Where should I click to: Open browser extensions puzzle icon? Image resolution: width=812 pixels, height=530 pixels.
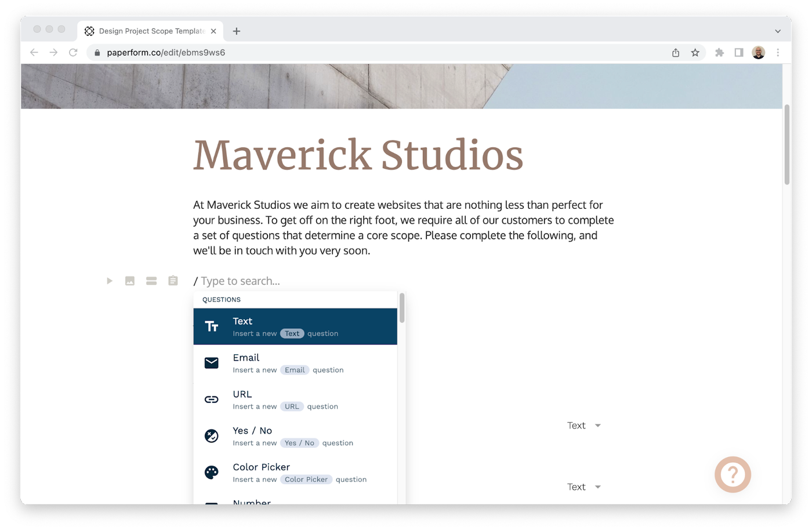coord(719,53)
